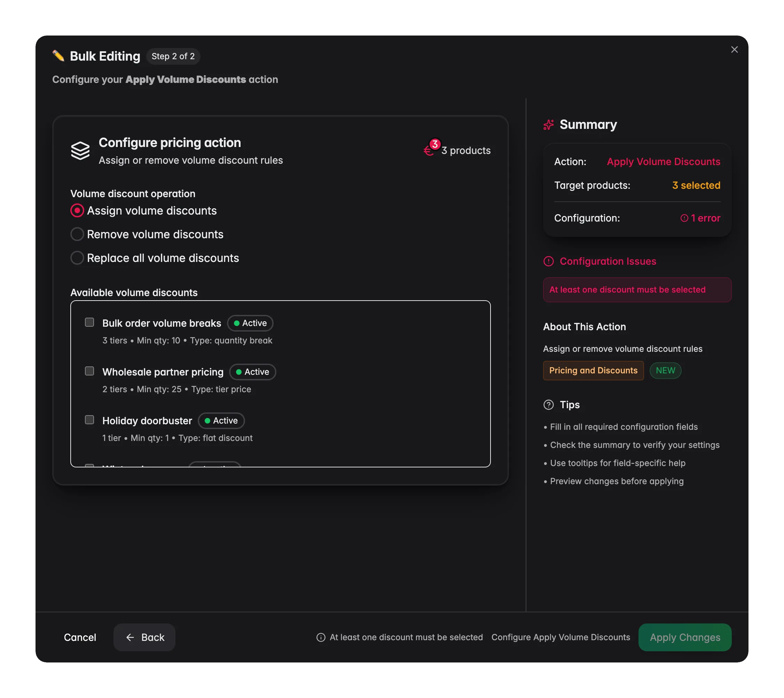Click the question mark icon beside Tips
784x698 pixels.
click(549, 405)
